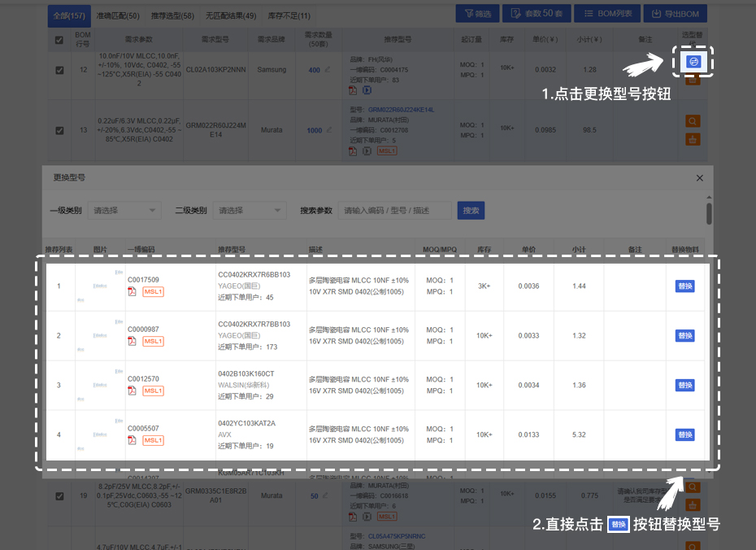
Task: Click the MSL1 tag on recommendation row 2
Action: [154, 341]
